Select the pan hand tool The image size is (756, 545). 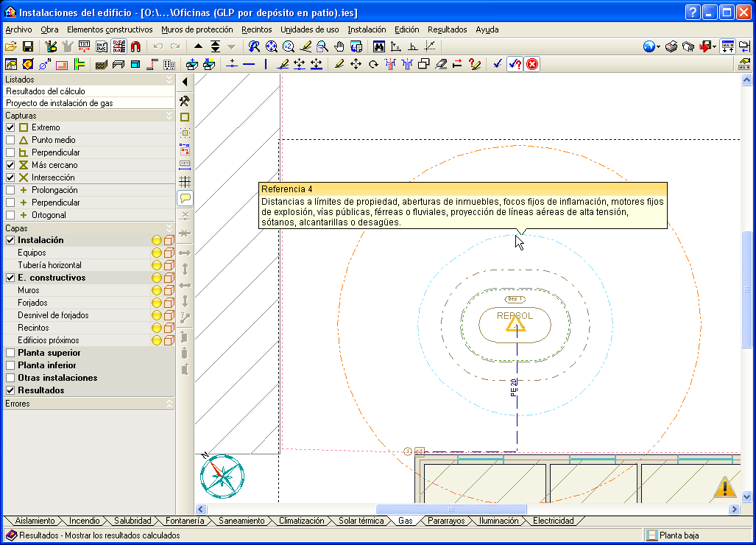coord(339,46)
